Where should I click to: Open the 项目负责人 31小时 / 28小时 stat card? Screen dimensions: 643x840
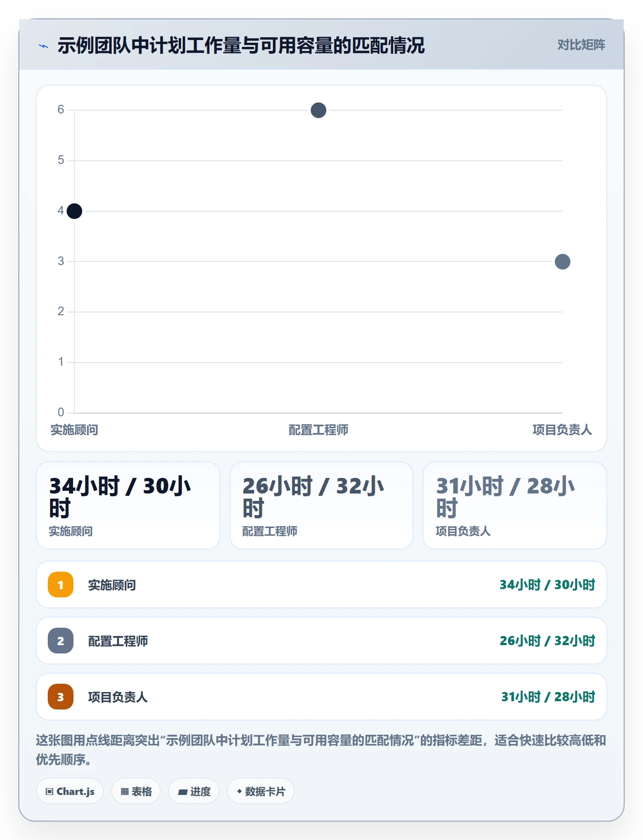(515, 505)
